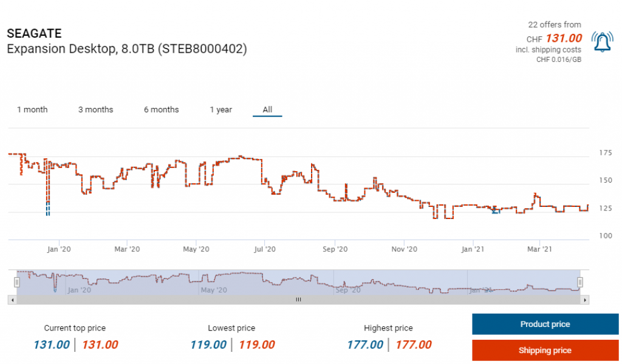The image size is (622, 364).
Task: Toggle the Product price series
Action: tap(545, 325)
